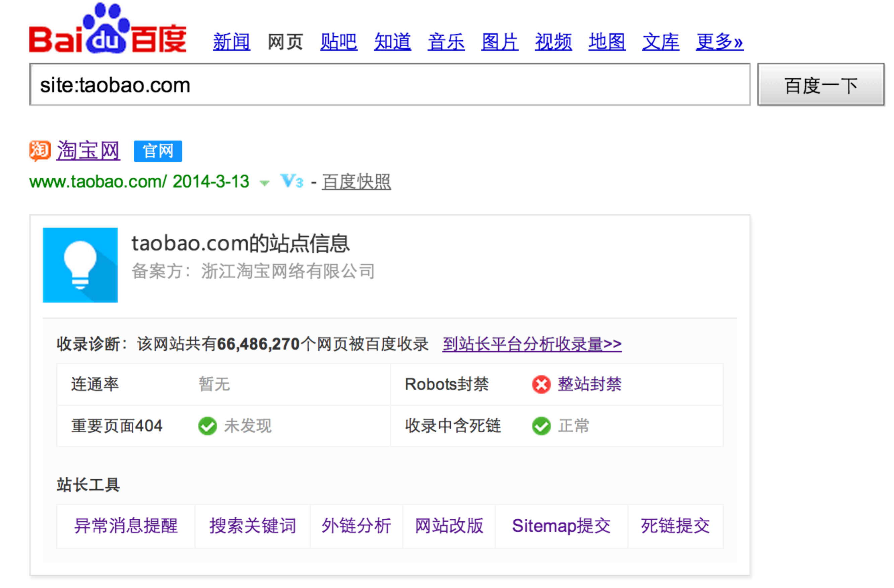Viewport: 894px width, 588px height.
Task: Open the 百度快照 cached link
Action: (357, 182)
